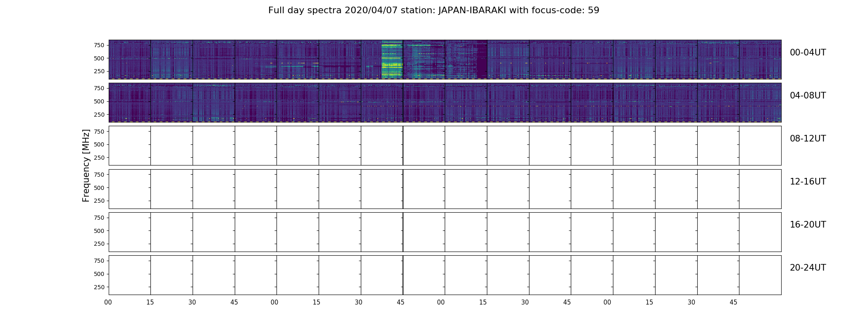
Task: Click the Frequency [MHz] axis label
Action: pos(86,166)
